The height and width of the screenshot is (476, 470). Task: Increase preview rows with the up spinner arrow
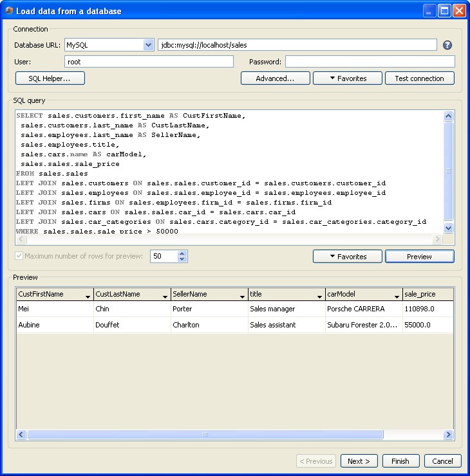coord(182,253)
